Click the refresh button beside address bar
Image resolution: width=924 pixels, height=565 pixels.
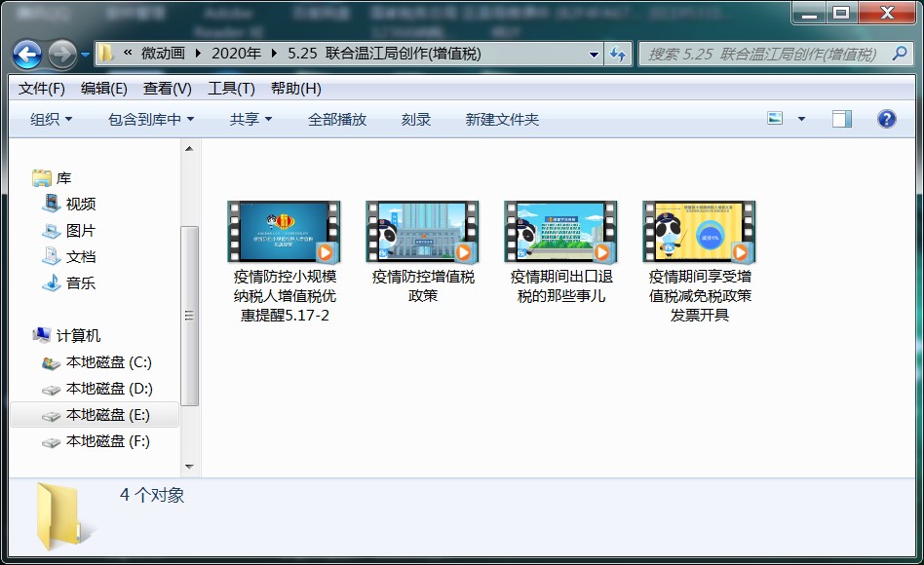617,55
